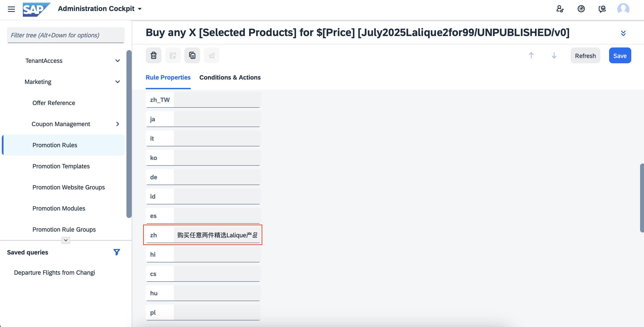Open Promotion Templates in the tree
The height and width of the screenshot is (327, 644).
(x=61, y=166)
